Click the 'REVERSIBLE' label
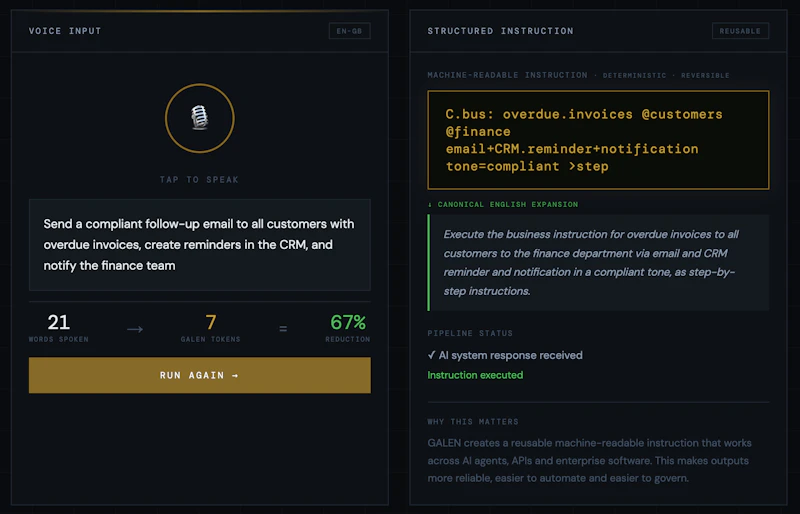This screenshot has width=800, height=514. coord(705,76)
